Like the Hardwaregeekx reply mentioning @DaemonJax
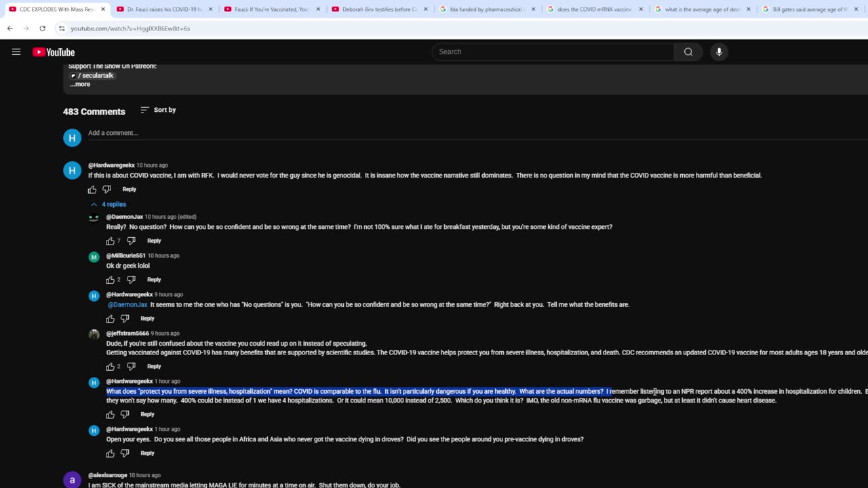The image size is (868, 488). [x=110, y=319]
